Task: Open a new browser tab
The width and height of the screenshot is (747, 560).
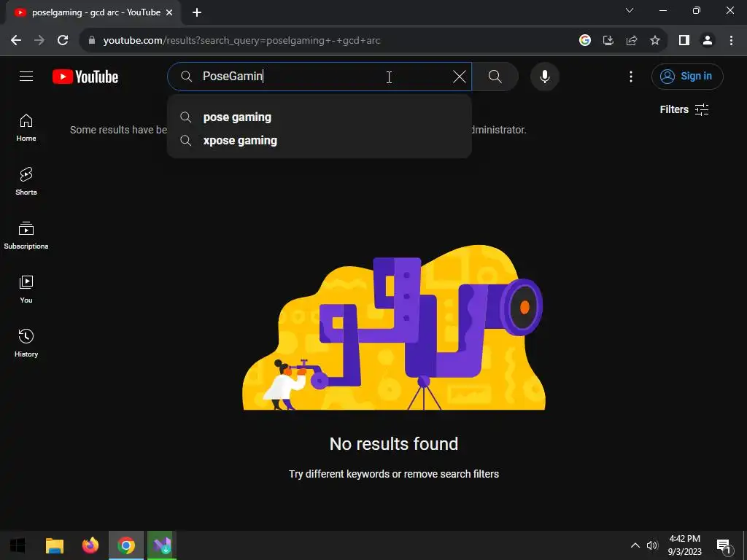Action: [197, 13]
